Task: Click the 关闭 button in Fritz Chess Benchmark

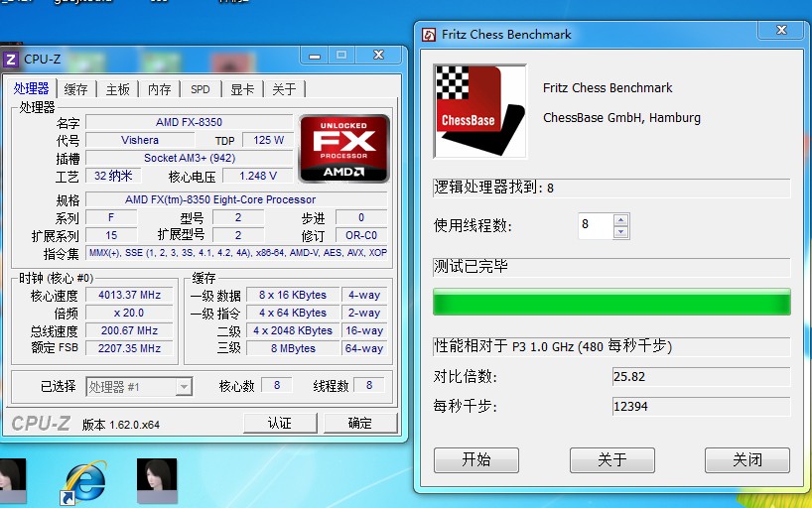Action: coord(747,459)
